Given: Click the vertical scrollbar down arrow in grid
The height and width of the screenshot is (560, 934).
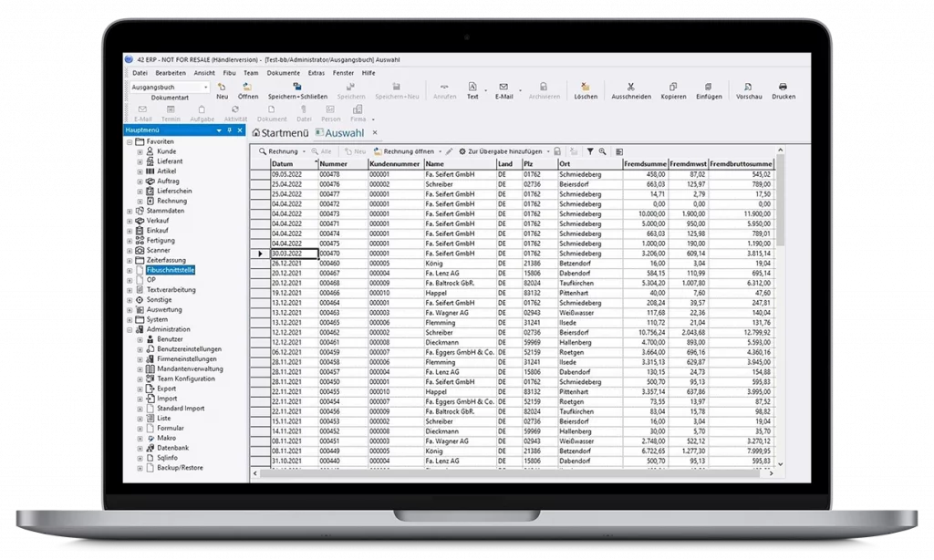Looking at the screenshot, I should pos(781,464).
